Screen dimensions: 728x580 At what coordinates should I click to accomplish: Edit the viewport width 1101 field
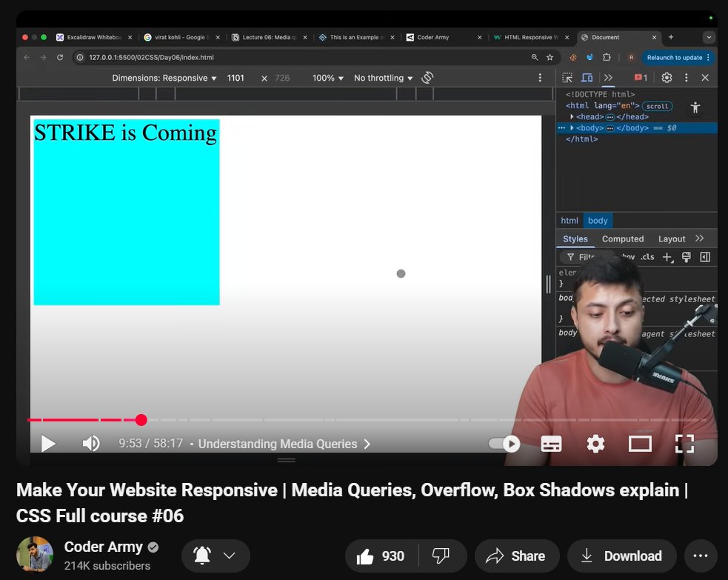coord(236,78)
